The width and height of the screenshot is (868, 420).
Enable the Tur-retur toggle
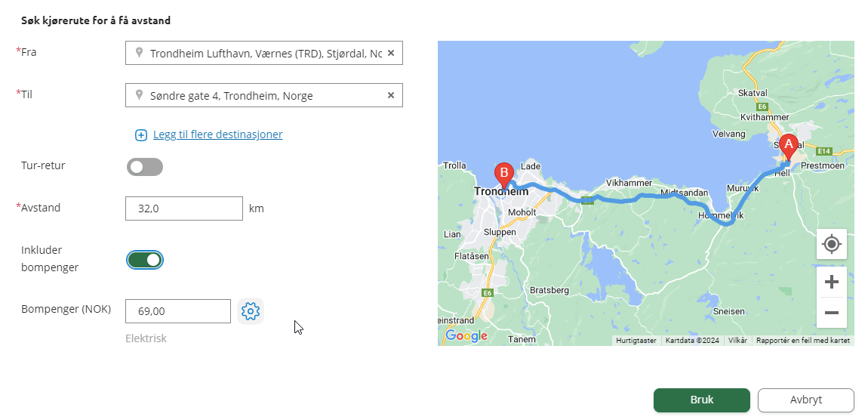click(145, 167)
